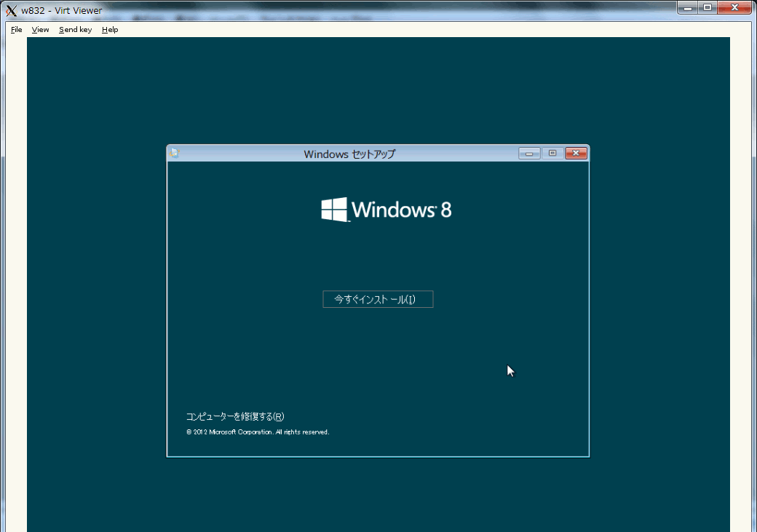Click コンピューターを修復する(R) repair link
This screenshot has height=532, width=757.
[x=235, y=416]
